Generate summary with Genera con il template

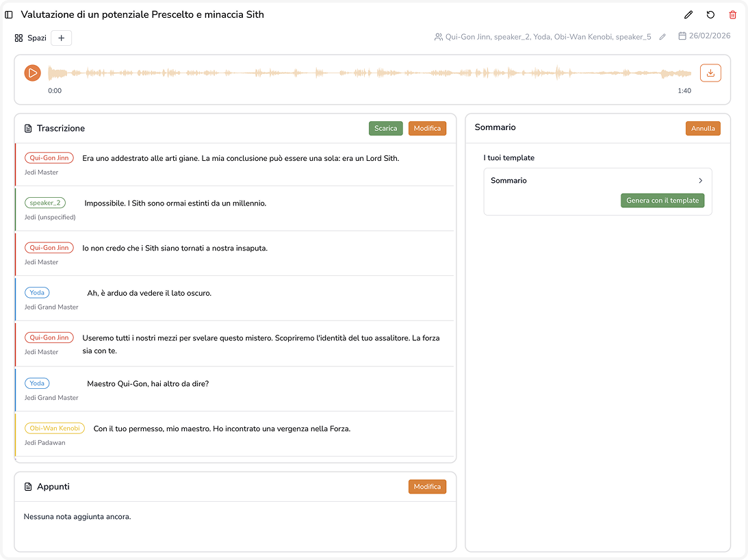(x=662, y=201)
